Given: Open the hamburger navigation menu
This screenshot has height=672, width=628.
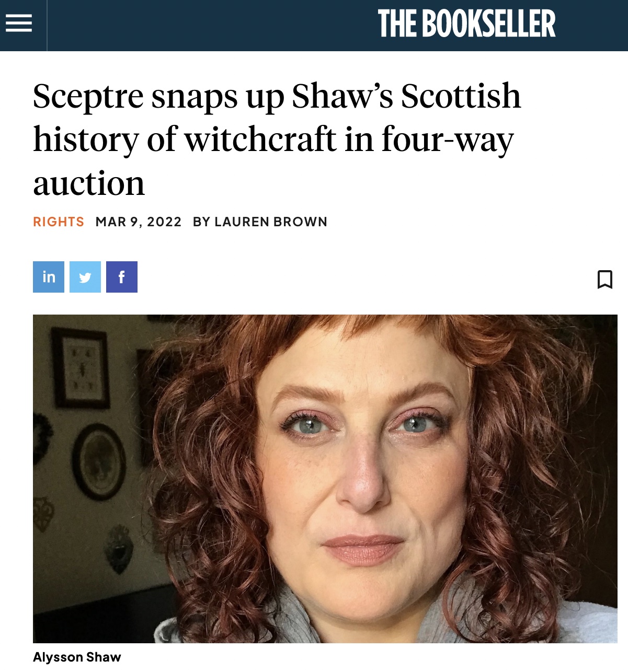Looking at the screenshot, I should tap(19, 23).
